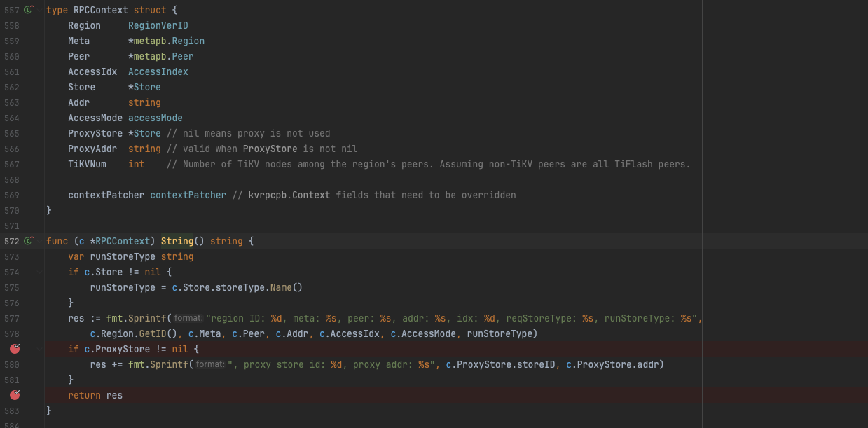Click the 'format:' inlay hint on line 577
The width and height of the screenshot is (868, 428).
click(x=188, y=319)
